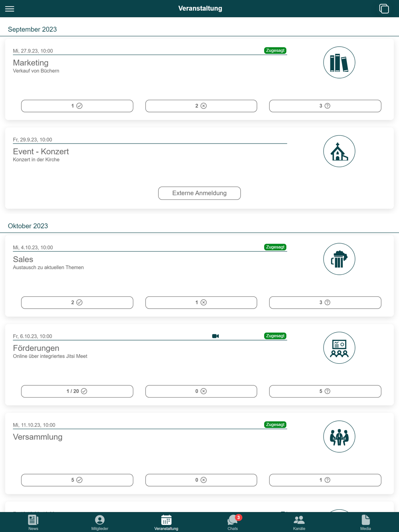Screen dimensions: 399x532
Task: Open the Chats tab with 3 badge
Action: coord(233,522)
